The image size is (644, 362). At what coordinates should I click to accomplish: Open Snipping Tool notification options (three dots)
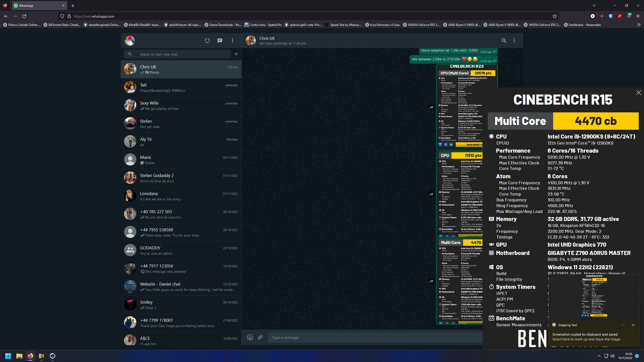click(623, 325)
